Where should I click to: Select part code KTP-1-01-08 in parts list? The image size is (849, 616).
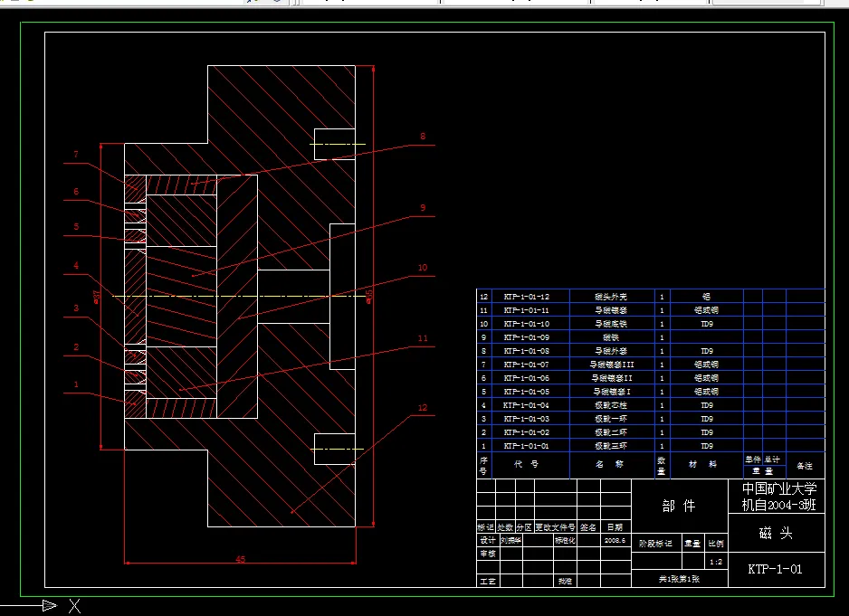click(526, 351)
